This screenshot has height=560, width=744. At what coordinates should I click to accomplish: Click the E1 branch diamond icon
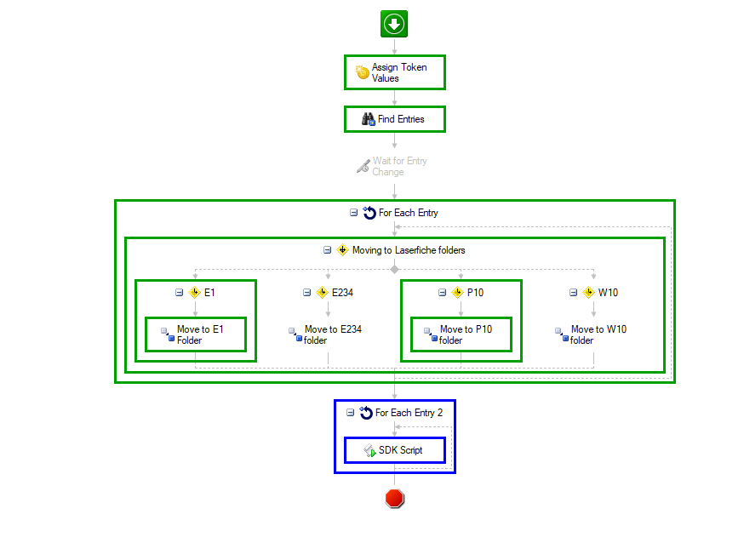point(195,292)
